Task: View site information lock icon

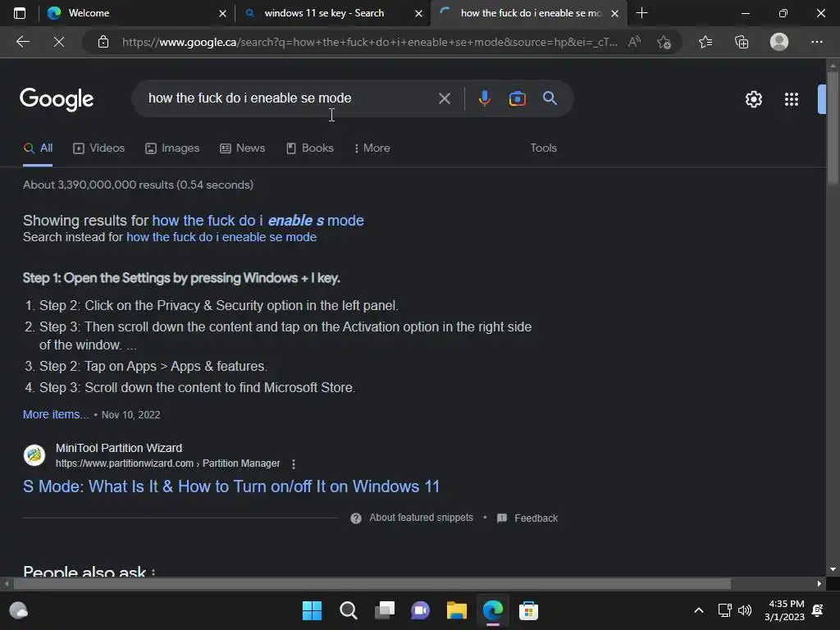Action: pyautogui.click(x=103, y=42)
